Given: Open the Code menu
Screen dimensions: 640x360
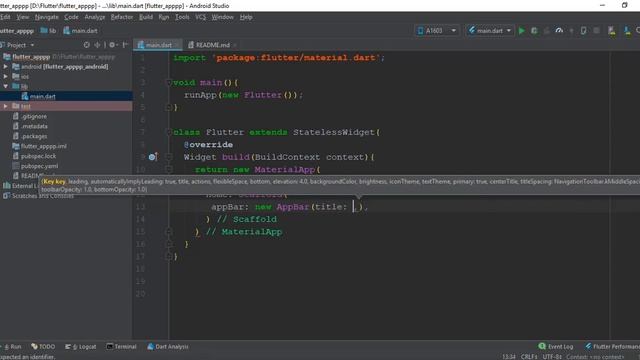Looking at the screenshot, I should pos(71,17).
